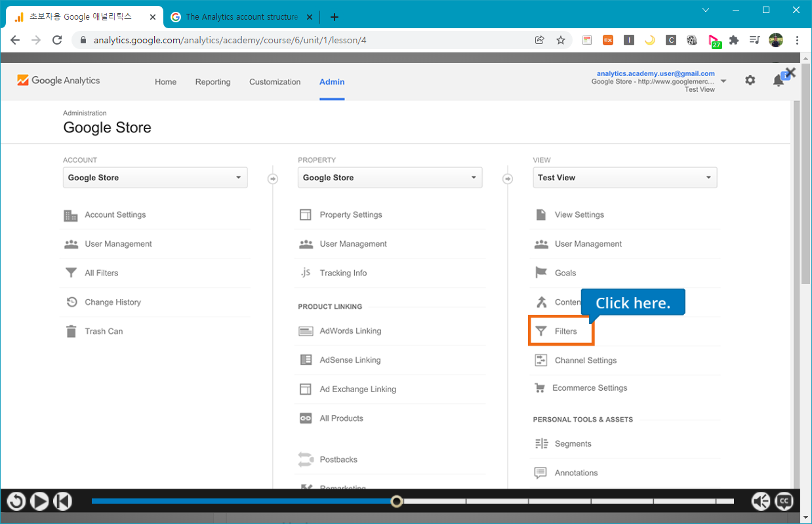Open Property column User Management link
Screen dimensions: 812x524
(x=354, y=244)
